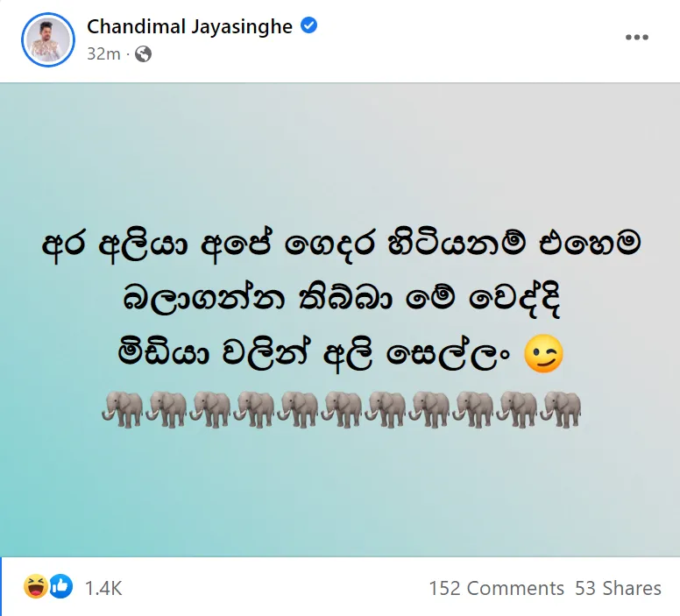Click the blue verified badge icon
Image resolution: width=680 pixels, height=616 pixels.
pos(308,25)
